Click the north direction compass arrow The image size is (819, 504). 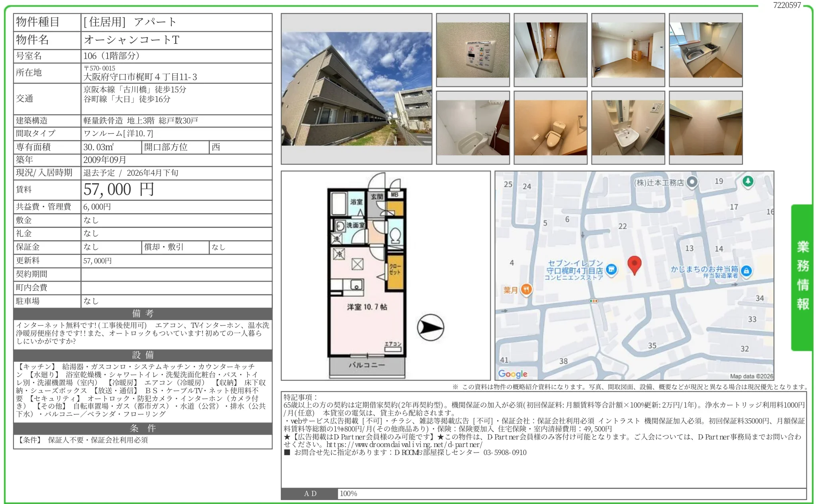point(430,328)
